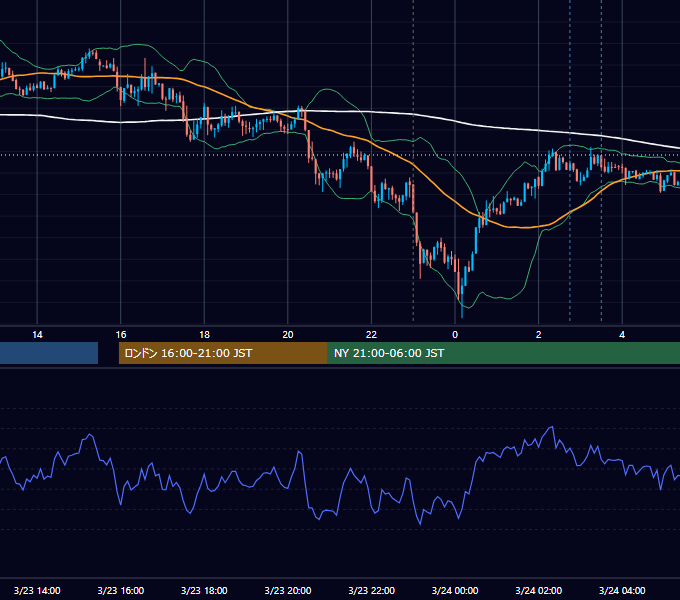Click hour label 20 on price chart axis

pos(288,335)
